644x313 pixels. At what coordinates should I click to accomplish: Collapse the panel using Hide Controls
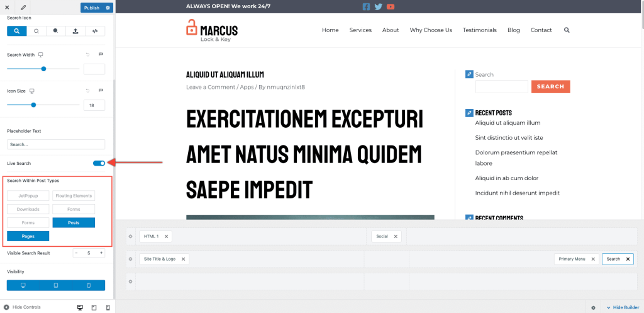[x=23, y=307]
